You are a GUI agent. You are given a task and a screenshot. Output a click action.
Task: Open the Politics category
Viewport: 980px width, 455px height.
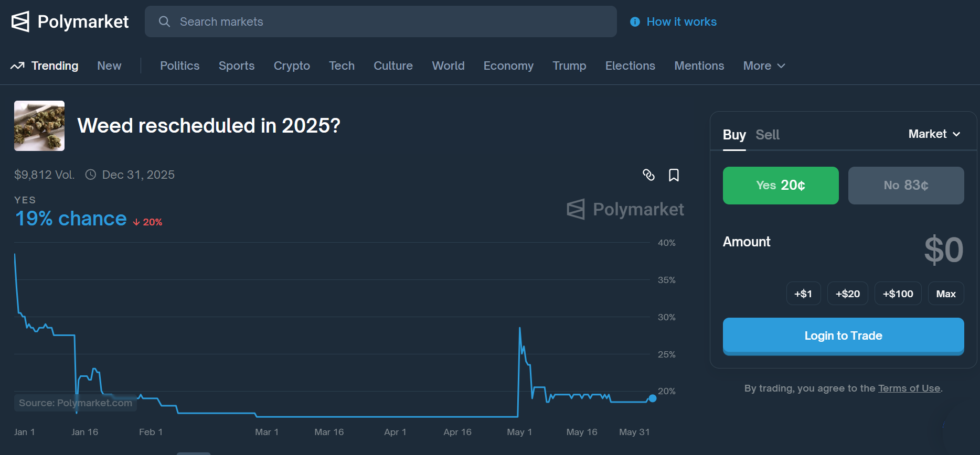tap(180, 66)
